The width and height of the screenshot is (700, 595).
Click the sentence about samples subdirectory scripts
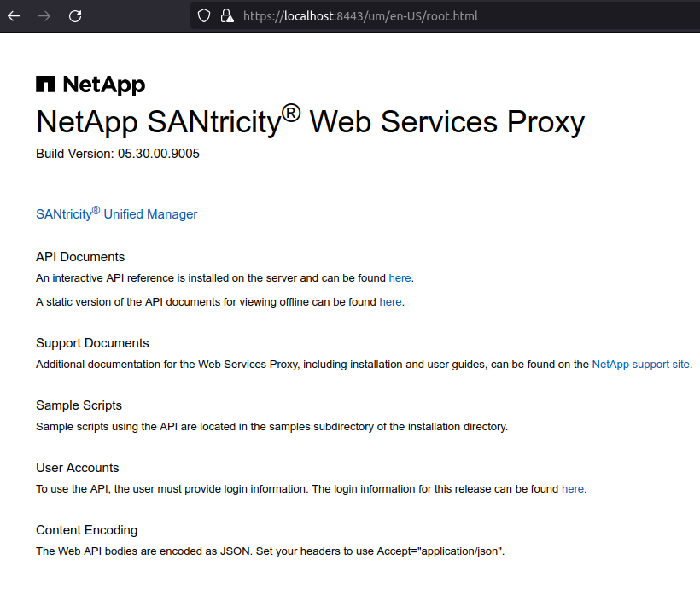[x=271, y=427]
